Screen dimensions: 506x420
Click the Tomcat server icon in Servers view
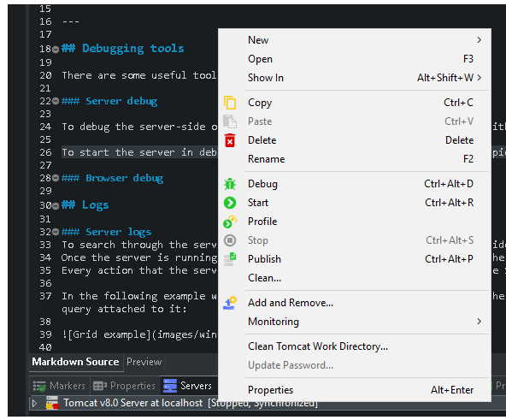(x=52, y=403)
